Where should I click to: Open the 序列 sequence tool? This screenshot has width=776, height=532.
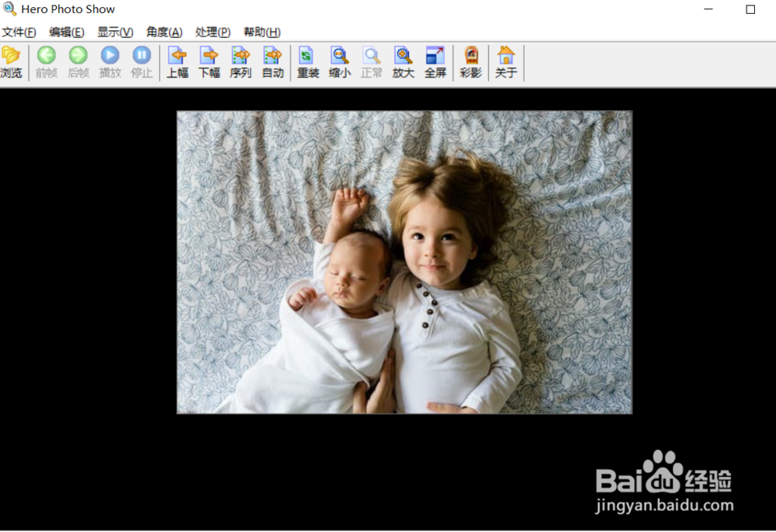click(x=241, y=62)
